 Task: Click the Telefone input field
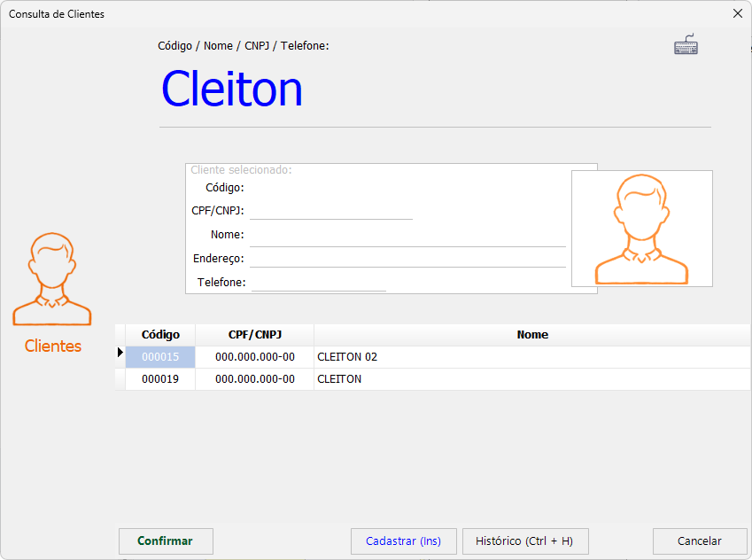point(319,283)
